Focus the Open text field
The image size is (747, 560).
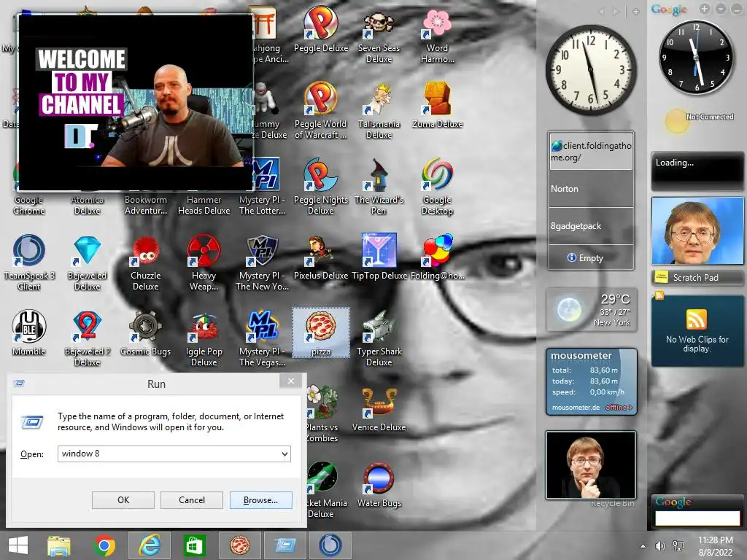coord(169,454)
